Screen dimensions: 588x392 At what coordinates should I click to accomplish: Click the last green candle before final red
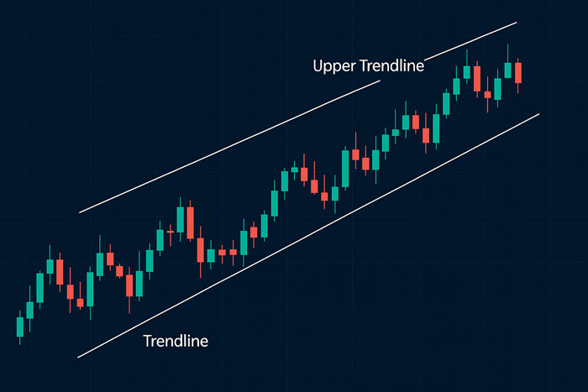tap(507, 70)
